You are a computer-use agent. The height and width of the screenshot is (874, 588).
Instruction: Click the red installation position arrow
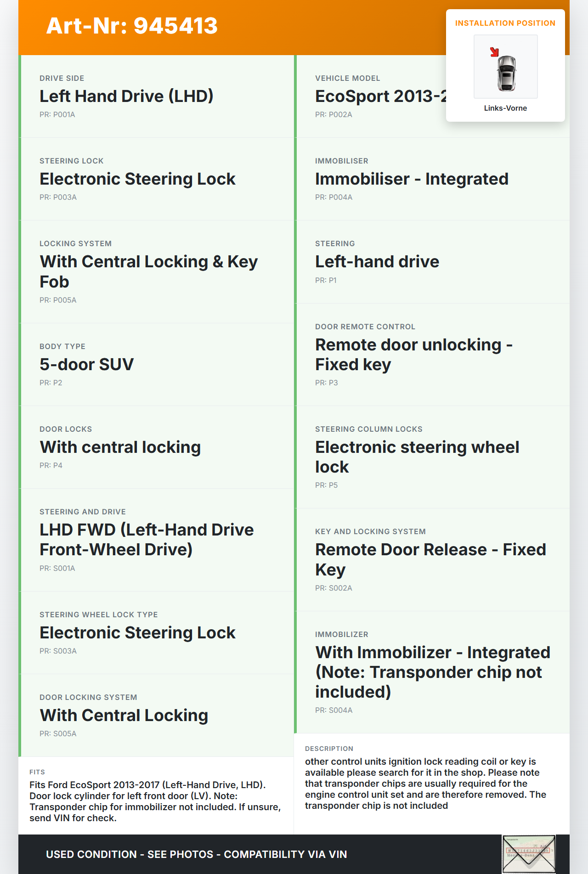coord(494,52)
